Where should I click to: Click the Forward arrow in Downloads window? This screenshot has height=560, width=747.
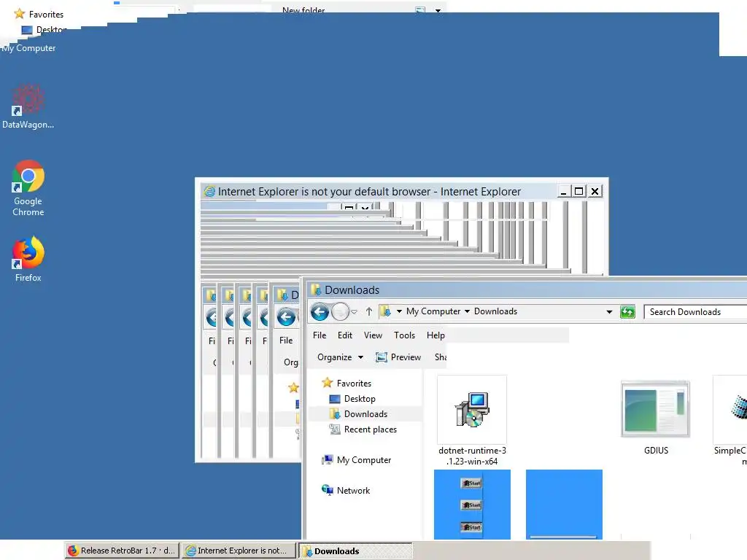(x=340, y=312)
